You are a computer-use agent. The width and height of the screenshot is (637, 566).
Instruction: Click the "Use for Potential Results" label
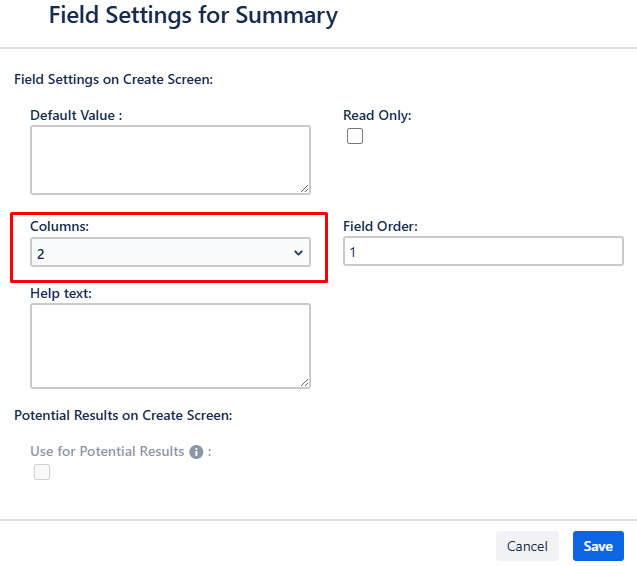(107, 451)
